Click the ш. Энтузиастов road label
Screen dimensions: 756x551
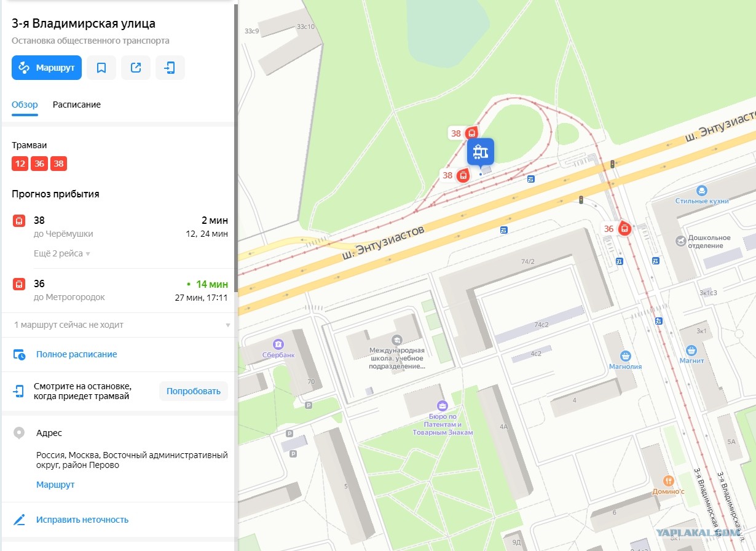[x=384, y=241]
